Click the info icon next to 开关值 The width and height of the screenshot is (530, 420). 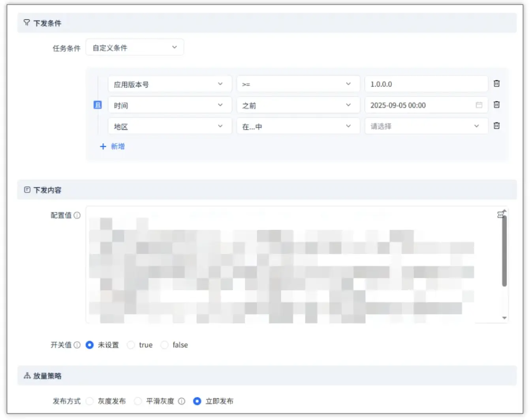(77, 345)
